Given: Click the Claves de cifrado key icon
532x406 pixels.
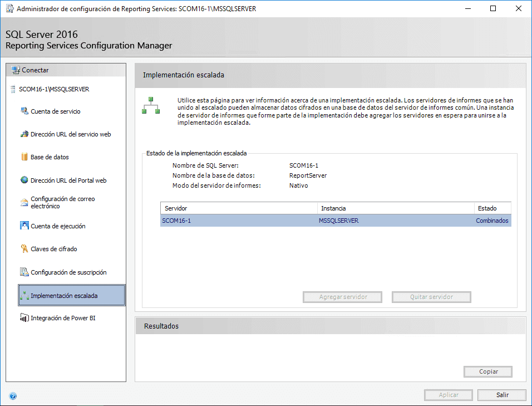Looking at the screenshot, I should (x=24, y=248).
